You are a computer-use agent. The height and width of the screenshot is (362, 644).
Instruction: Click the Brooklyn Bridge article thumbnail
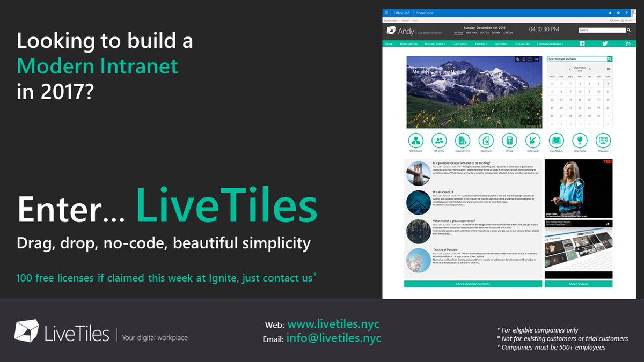(419, 173)
